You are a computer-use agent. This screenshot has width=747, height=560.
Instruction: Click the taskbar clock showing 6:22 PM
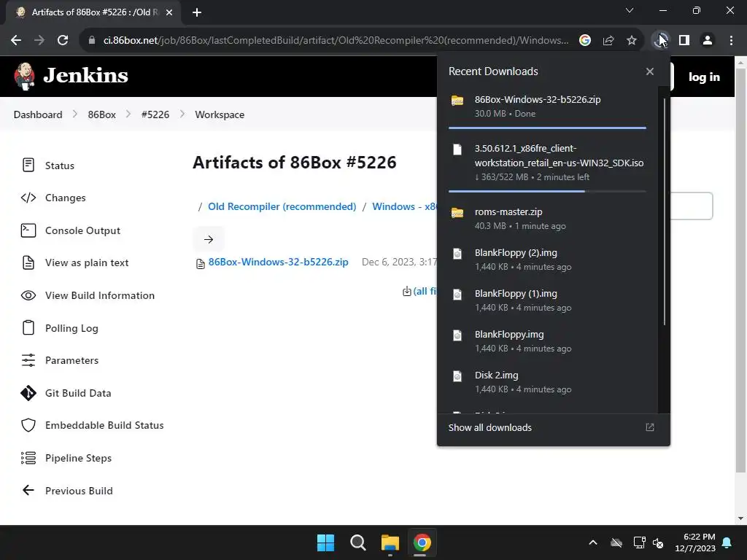[x=694, y=542]
